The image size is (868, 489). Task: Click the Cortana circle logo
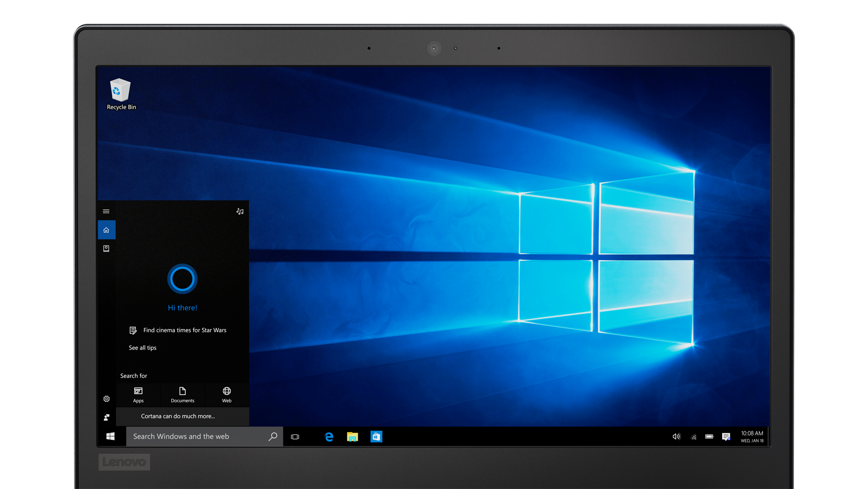click(182, 279)
